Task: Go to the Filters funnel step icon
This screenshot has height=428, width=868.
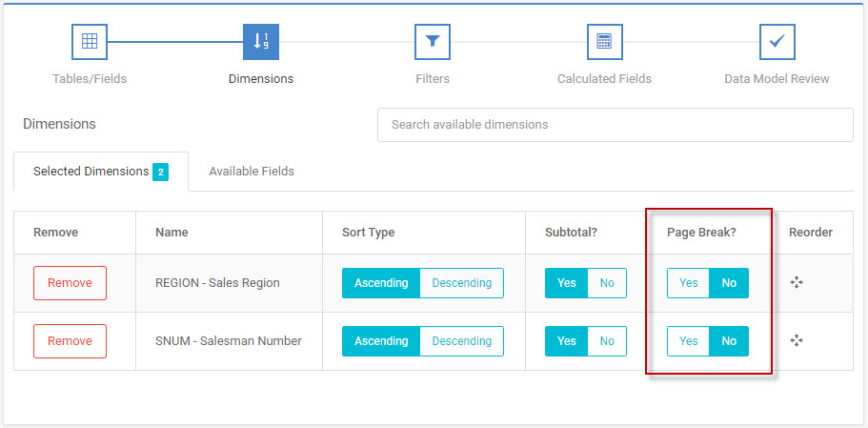Action: 433,42
